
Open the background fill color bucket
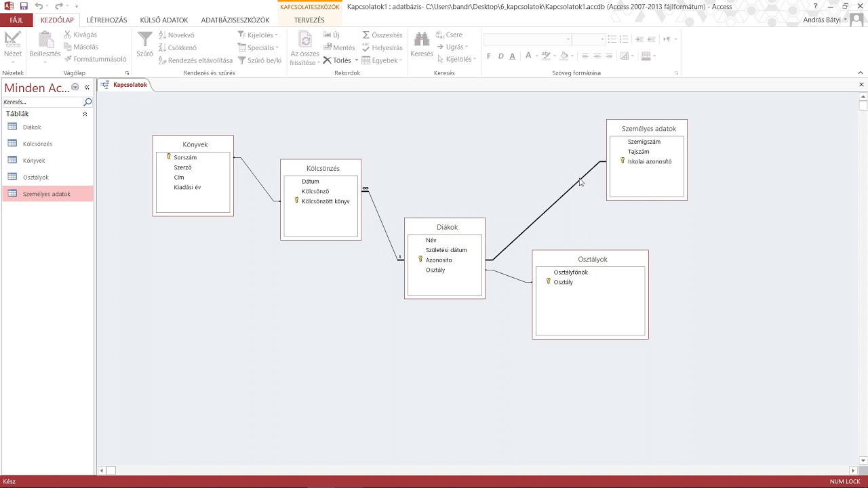(x=564, y=56)
